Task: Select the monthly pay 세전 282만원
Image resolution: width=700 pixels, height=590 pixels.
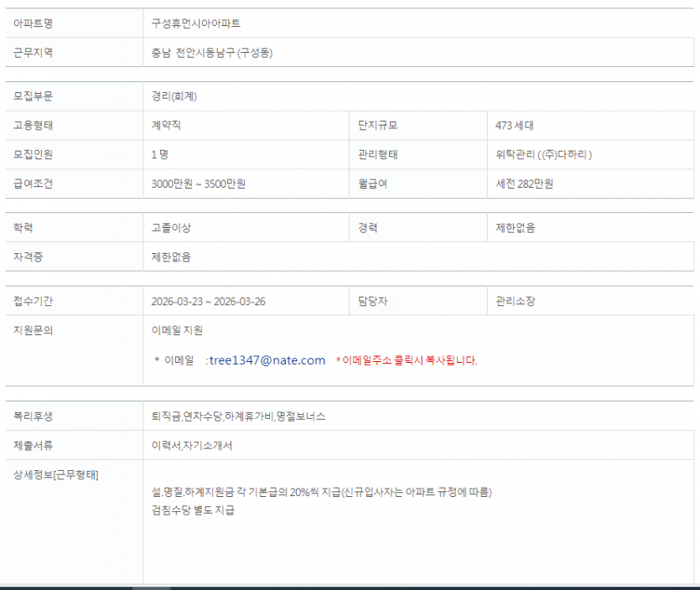Action: coord(524,184)
